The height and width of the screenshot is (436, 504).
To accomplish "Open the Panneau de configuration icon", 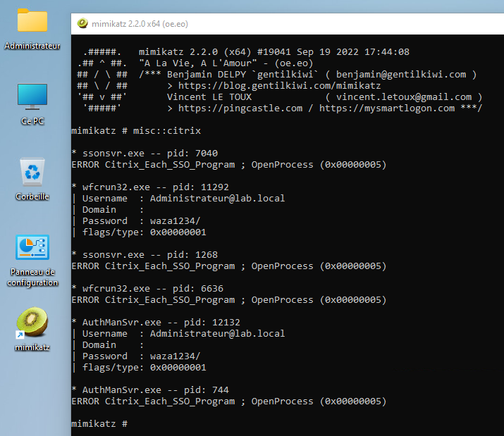I will pos(32,261).
